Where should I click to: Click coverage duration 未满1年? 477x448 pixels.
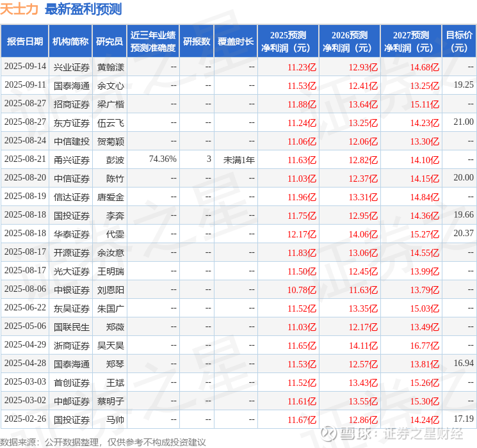(x=239, y=160)
